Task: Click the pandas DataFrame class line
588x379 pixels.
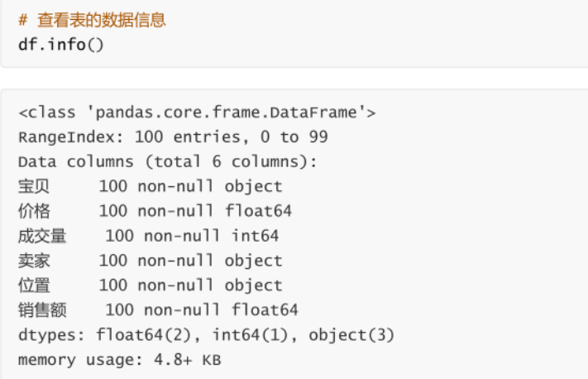Action: [x=198, y=113]
